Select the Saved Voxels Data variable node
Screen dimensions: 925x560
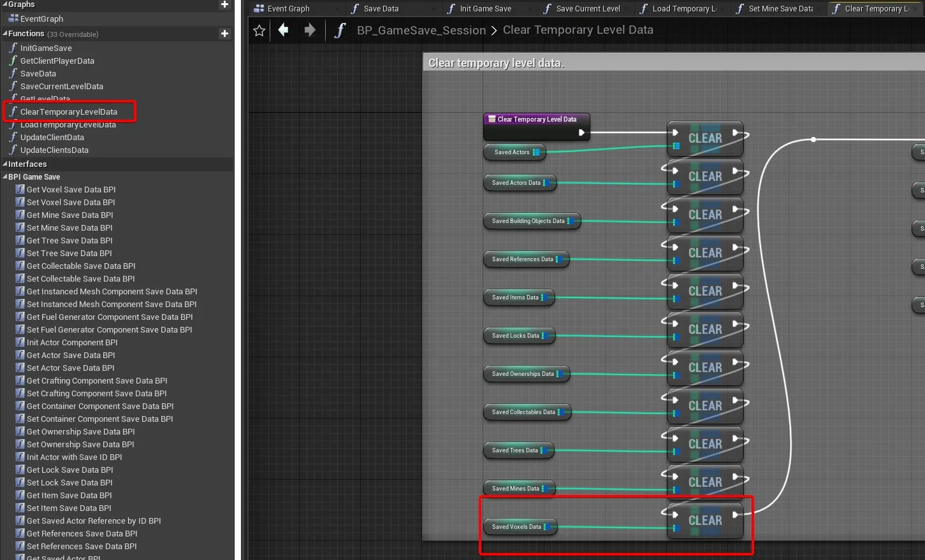click(516, 527)
